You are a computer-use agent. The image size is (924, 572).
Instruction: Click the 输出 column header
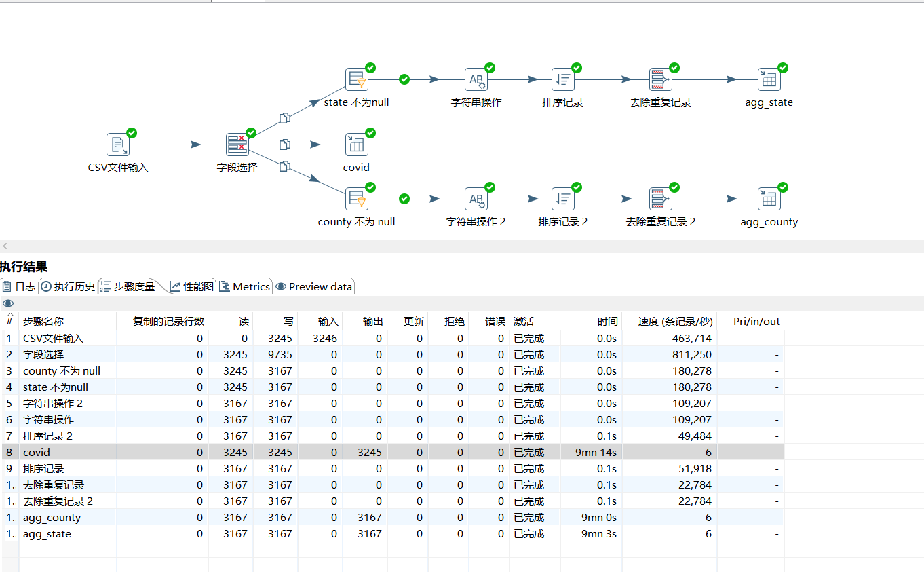[x=365, y=322]
